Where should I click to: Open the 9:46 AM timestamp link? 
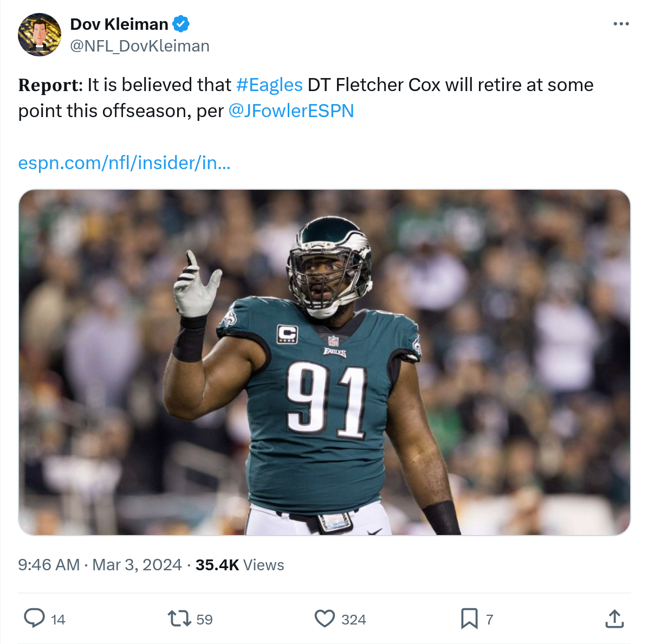[x=100, y=565]
